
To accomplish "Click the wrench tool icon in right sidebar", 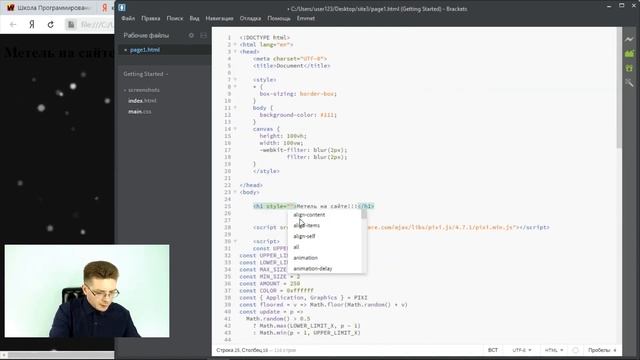I will [x=629, y=83].
